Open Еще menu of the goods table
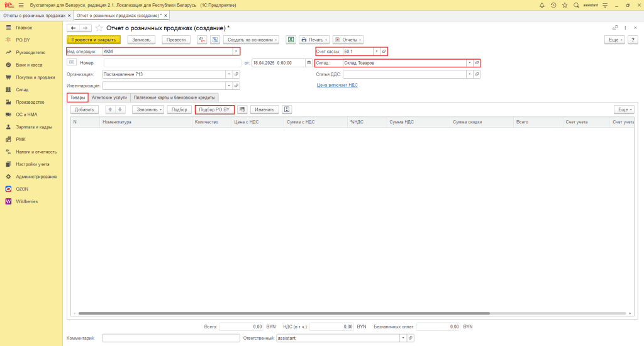 (624, 109)
